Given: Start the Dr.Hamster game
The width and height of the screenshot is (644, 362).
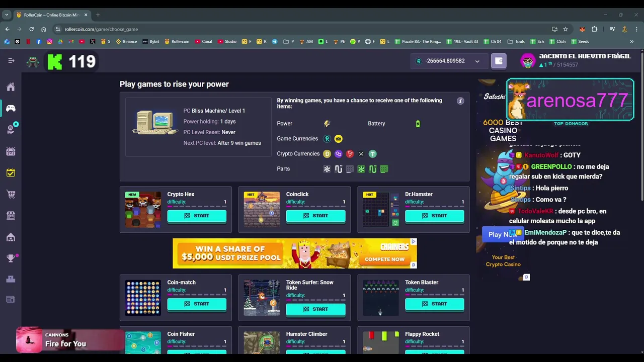Looking at the screenshot, I should [435, 216].
